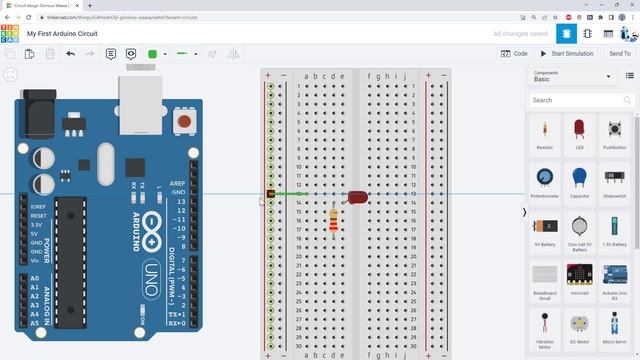Image resolution: width=640 pixels, height=360 pixels.
Task: Redo the last action
Action: click(x=90, y=54)
